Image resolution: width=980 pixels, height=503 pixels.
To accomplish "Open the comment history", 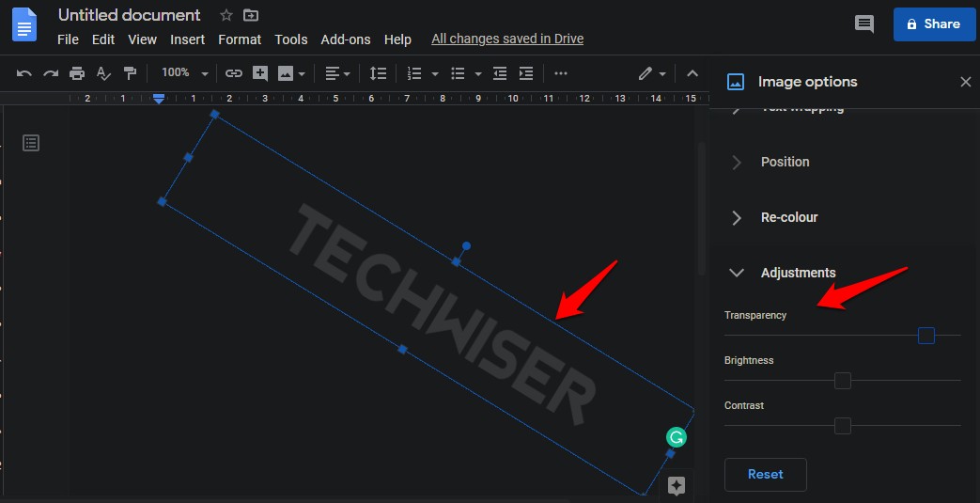I will (x=864, y=24).
